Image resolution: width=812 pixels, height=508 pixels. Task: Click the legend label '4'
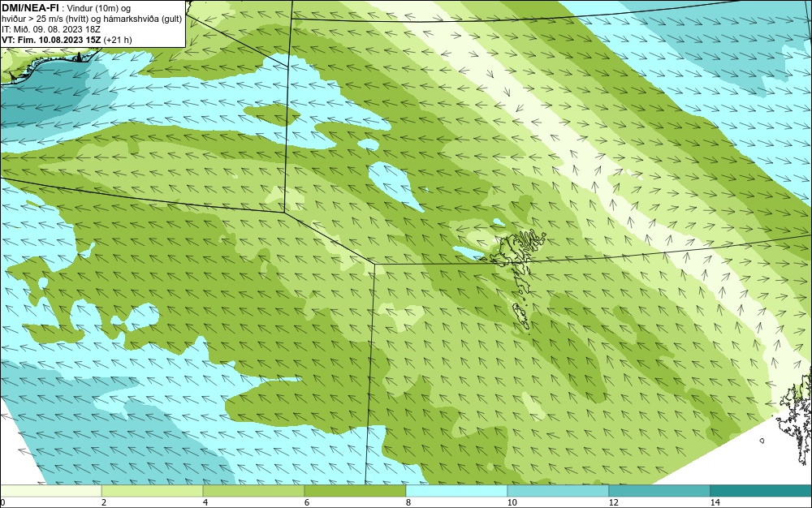[x=205, y=502]
